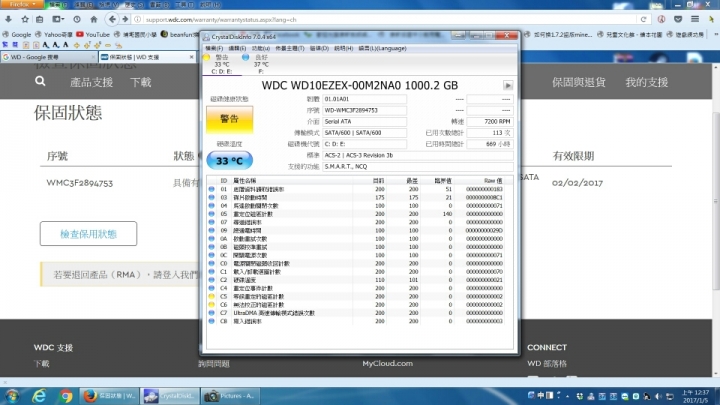Screen dimensions: 720x405
Task: Open CrystalDiskInfo 檔案(F) menu
Action: [214, 48]
